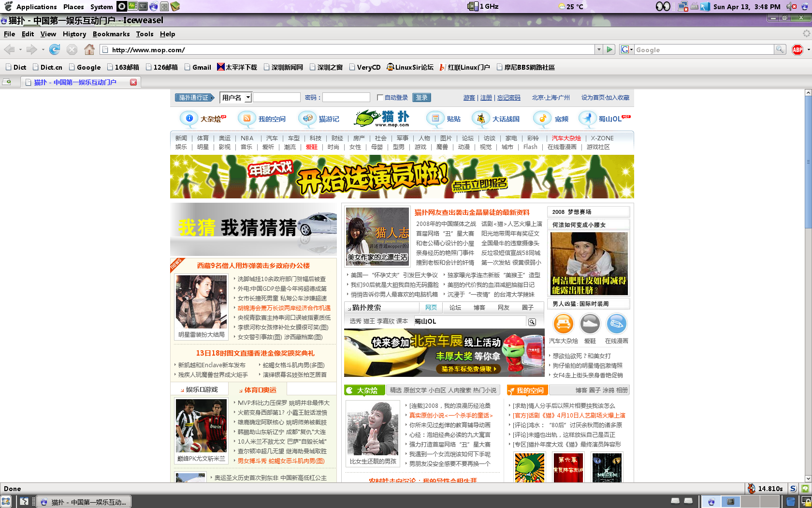Click the 猫扑 taskbar window button
The image size is (812, 508).
pyautogui.click(x=85, y=502)
